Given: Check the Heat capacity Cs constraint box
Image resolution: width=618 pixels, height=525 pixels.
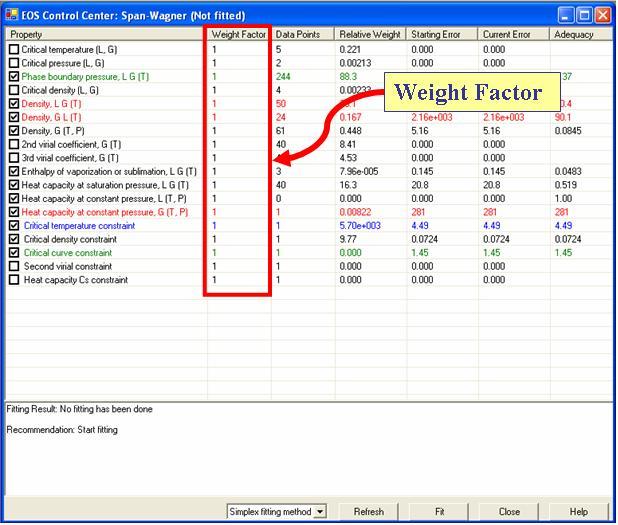Looking at the screenshot, I should click(14, 280).
